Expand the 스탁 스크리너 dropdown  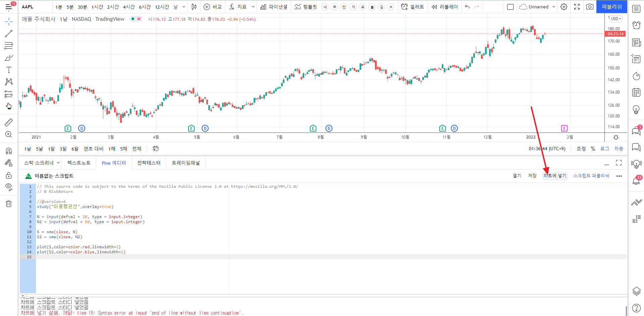58,163
